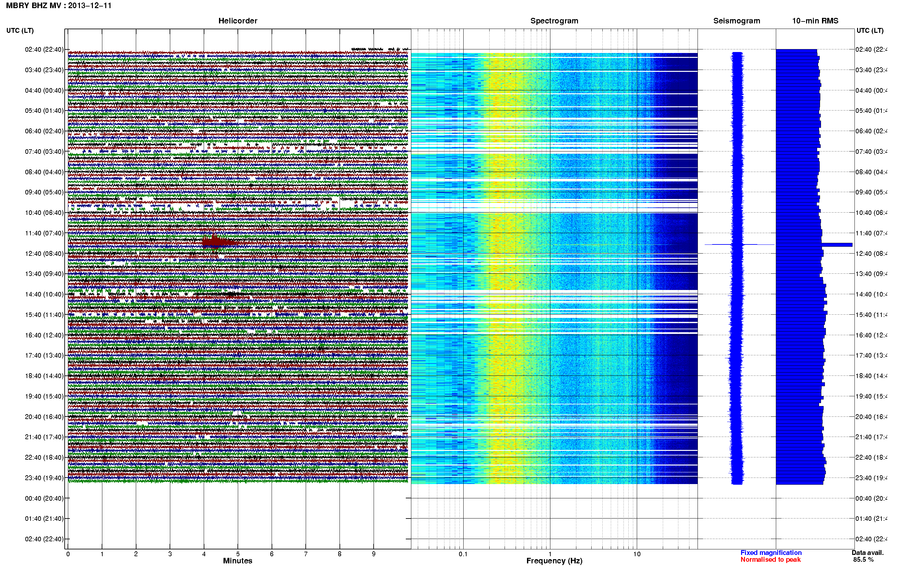Click tick '3' on the Minutes axis

170,554
